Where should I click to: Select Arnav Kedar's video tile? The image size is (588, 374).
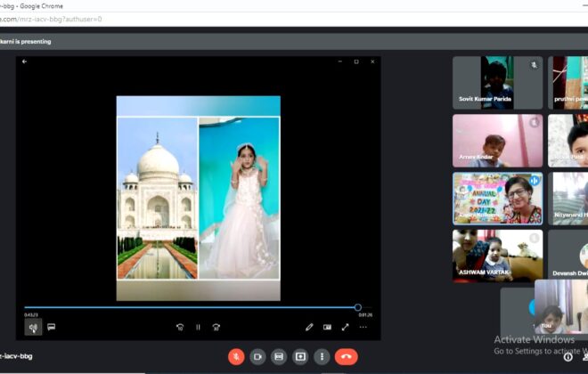(497, 141)
